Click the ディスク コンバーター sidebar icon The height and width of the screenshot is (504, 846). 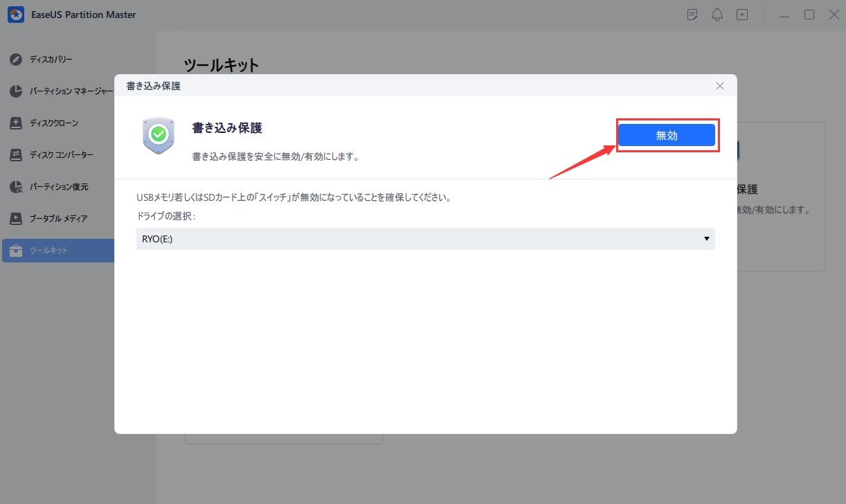pos(16,155)
